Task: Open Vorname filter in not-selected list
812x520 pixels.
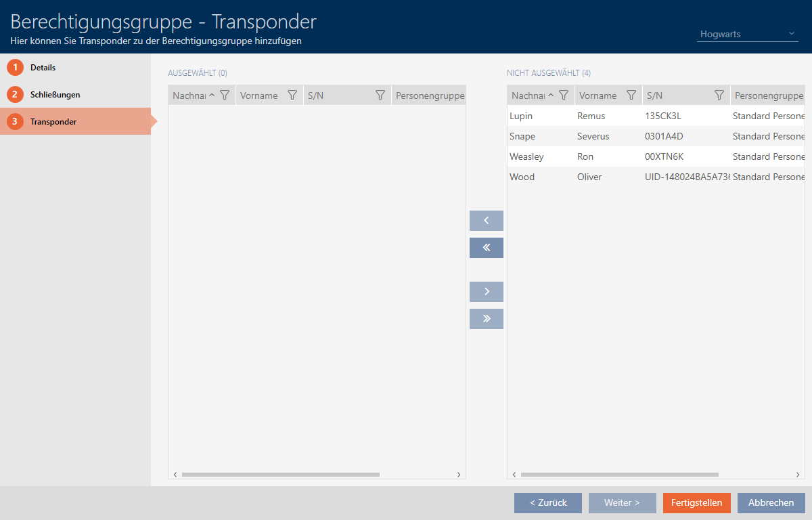Action: pyautogui.click(x=631, y=95)
